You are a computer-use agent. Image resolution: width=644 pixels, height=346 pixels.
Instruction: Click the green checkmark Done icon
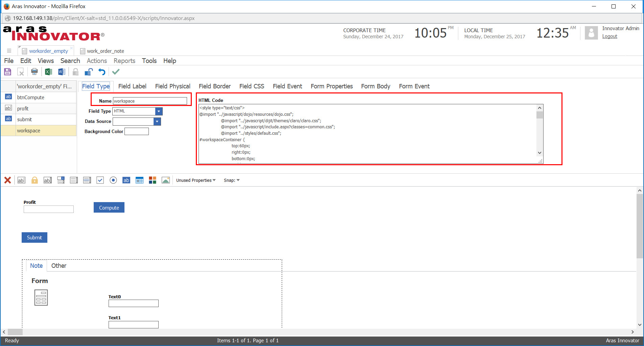point(116,72)
